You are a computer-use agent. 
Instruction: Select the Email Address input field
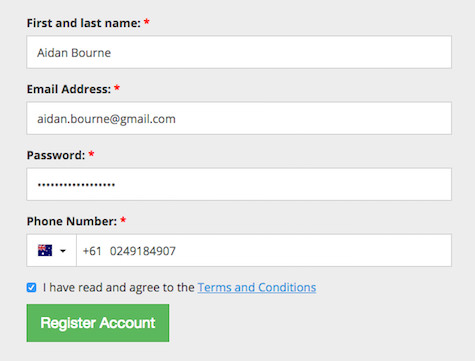(x=239, y=118)
